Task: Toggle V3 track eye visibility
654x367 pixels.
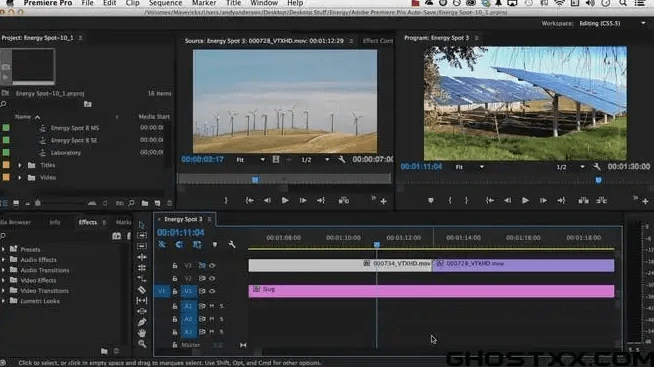Action: pyautogui.click(x=212, y=265)
